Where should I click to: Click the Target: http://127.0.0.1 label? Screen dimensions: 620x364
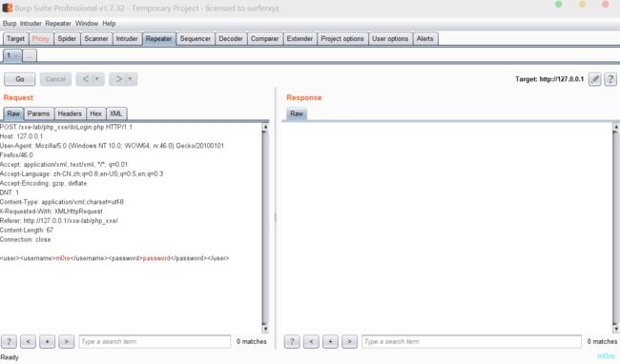[x=549, y=79]
